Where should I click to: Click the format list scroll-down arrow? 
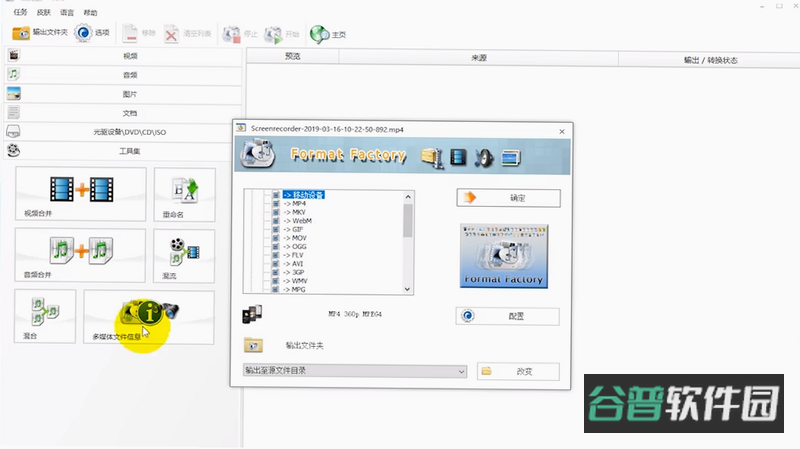coord(408,289)
